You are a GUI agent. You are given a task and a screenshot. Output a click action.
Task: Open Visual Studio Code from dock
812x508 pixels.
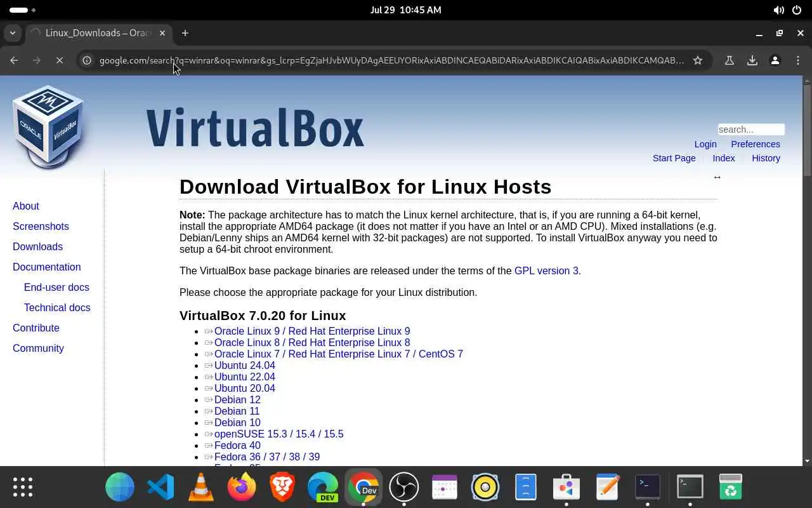[160, 488]
